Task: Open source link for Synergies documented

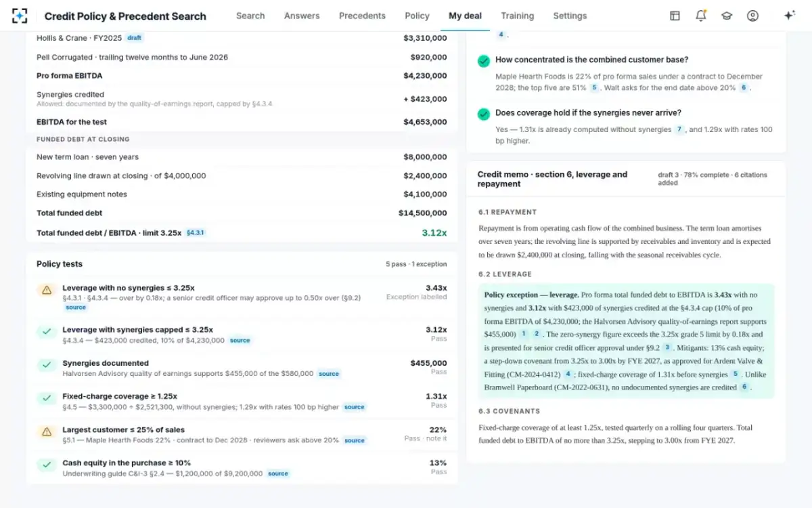Action: click(329, 374)
